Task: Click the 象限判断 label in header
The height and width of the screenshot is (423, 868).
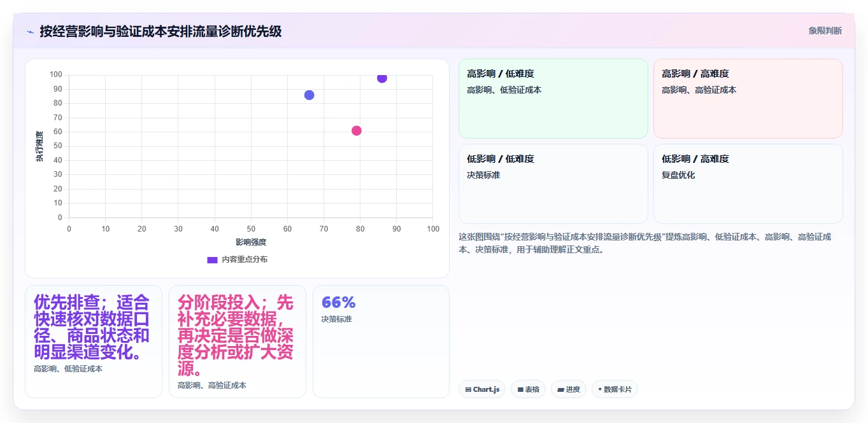Action: (825, 31)
